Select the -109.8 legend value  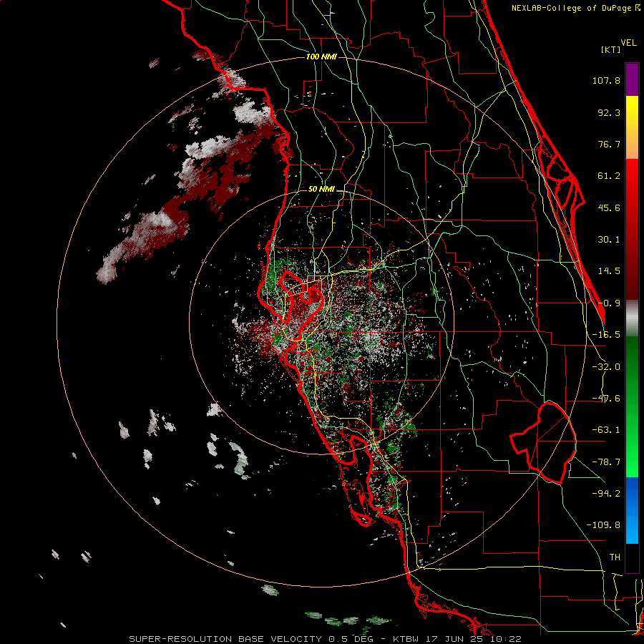coord(603,525)
